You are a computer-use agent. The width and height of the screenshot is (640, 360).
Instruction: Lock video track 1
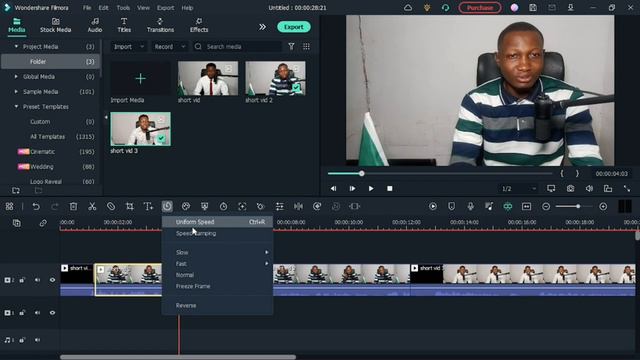[x=22, y=313]
